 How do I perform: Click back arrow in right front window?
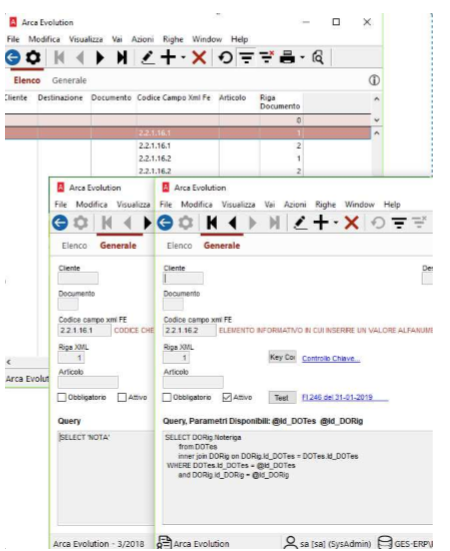click(x=165, y=222)
